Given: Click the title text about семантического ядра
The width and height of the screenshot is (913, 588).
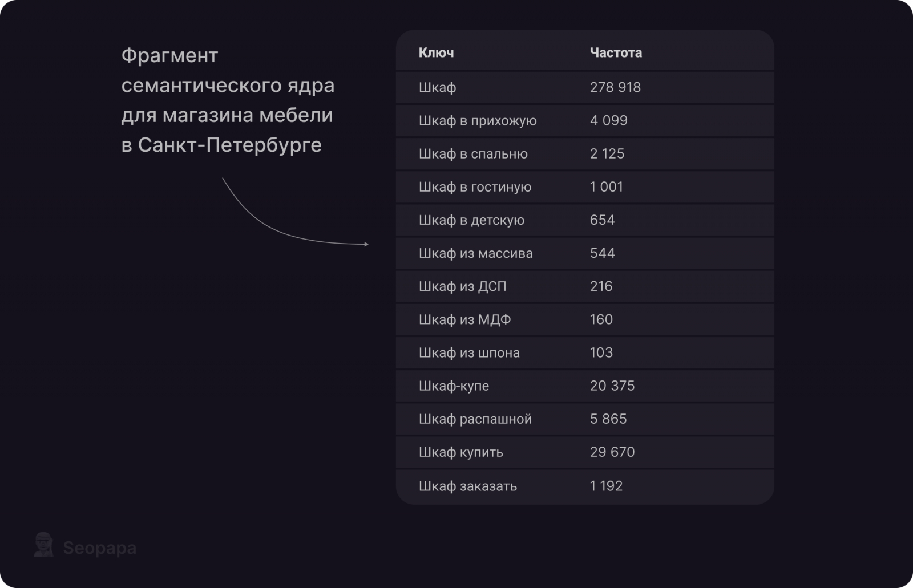Looking at the screenshot, I should pyautogui.click(x=228, y=100).
